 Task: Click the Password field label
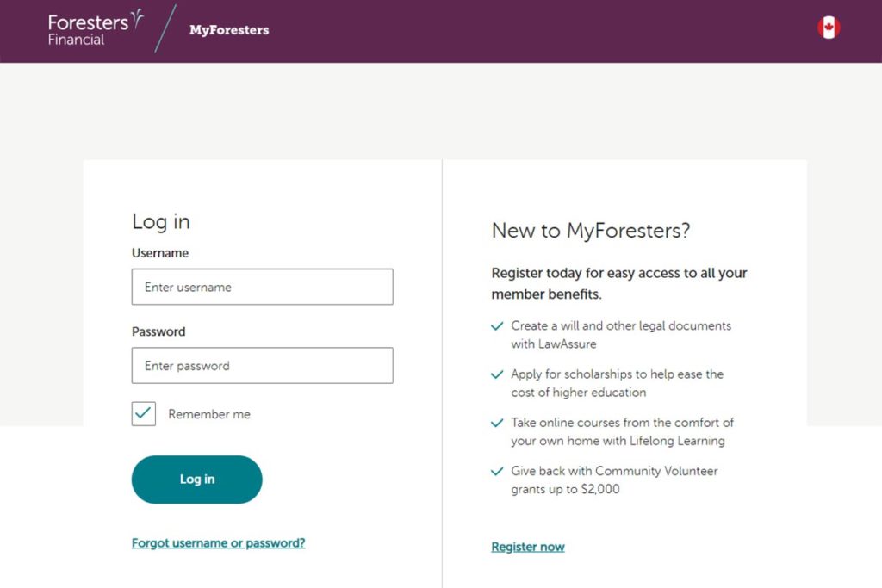158,331
